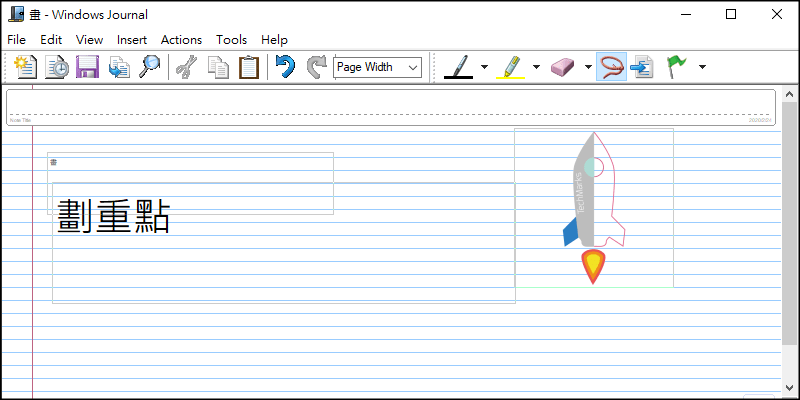The height and width of the screenshot is (400, 800).
Task: Open the View Recent Notes icon
Action: pyautogui.click(x=56, y=67)
